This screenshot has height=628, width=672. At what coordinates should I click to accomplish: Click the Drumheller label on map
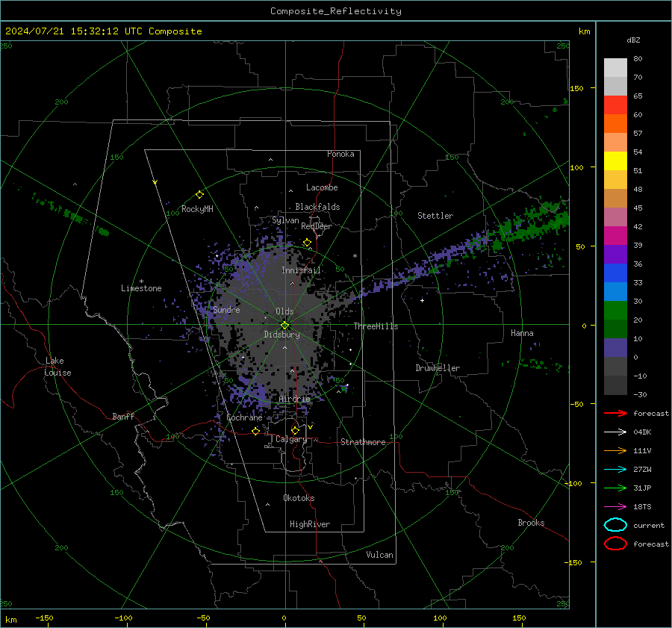[438, 368]
